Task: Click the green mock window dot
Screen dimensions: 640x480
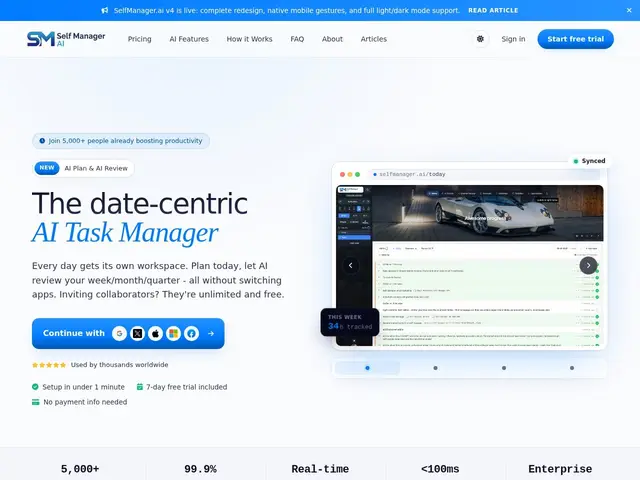Action: pyautogui.click(x=358, y=174)
